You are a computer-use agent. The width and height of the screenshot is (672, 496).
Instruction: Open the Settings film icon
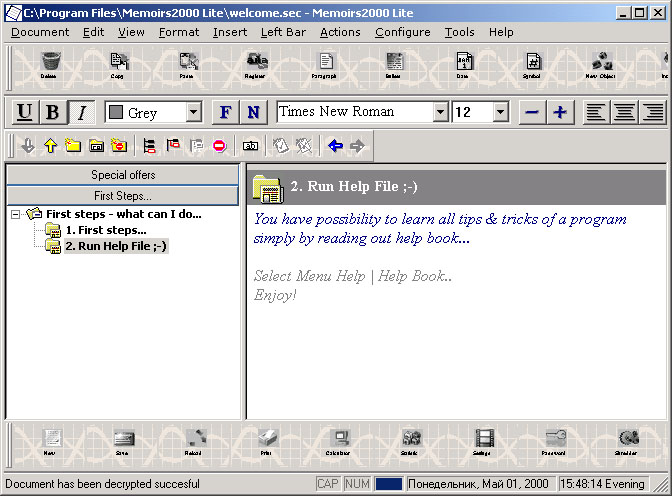(485, 438)
